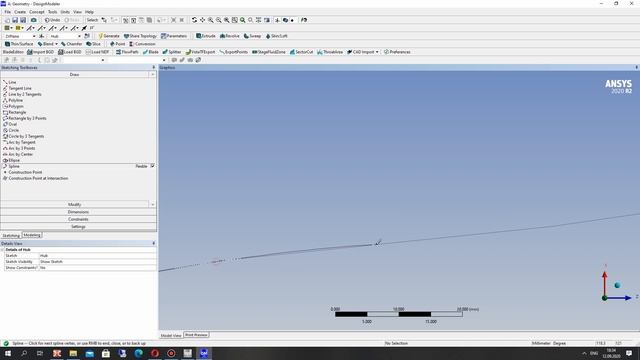Viewport: 640px width, 360px height.
Task: Click the Sweep button
Action: (x=252, y=36)
